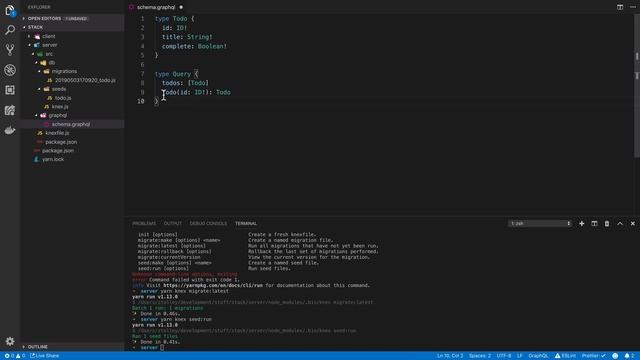Click the Live Share status bar item
This screenshot has width=640, height=360.
(44, 356)
